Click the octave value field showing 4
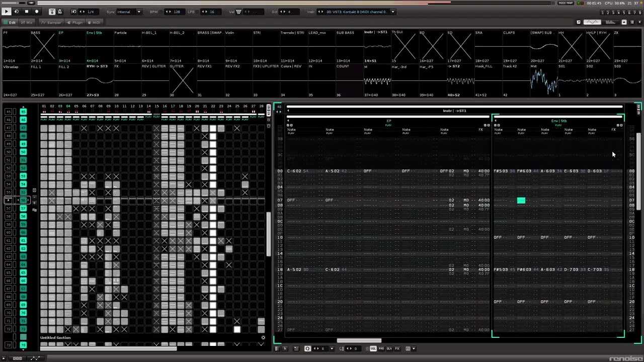This screenshot has height=362, width=644. (x=289, y=12)
